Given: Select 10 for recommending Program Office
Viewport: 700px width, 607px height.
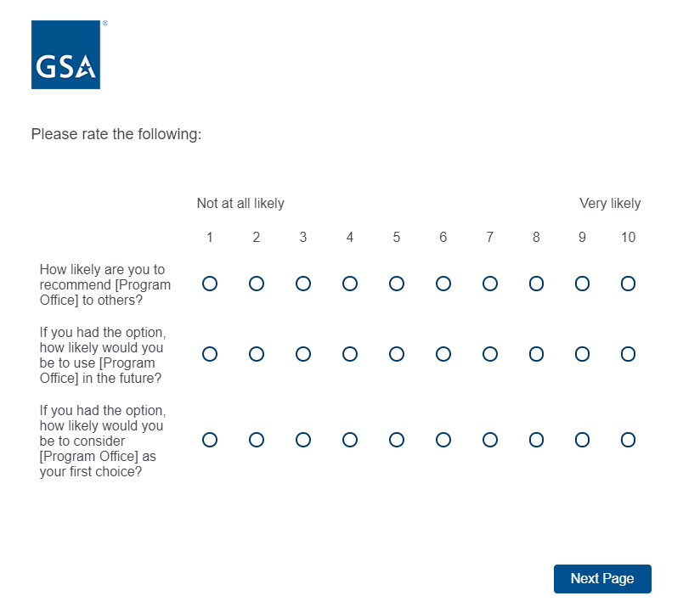Looking at the screenshot, I should tap(628, 284).
